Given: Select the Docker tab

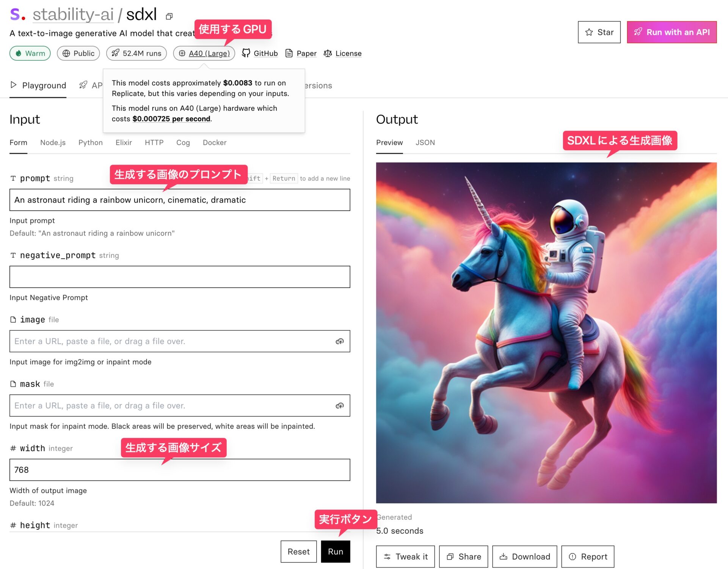Looking at the screenshot, I should [214, 143].
